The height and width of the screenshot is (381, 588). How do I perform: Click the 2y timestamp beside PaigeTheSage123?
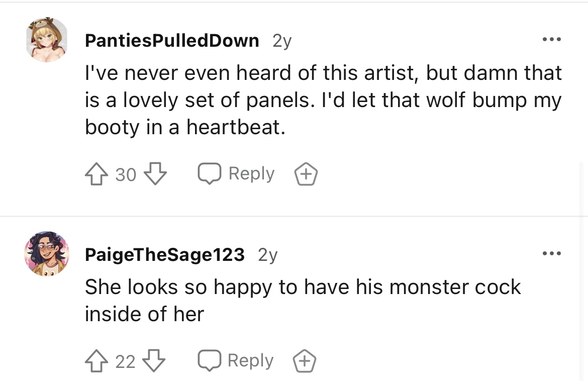[x=268, y=255]
